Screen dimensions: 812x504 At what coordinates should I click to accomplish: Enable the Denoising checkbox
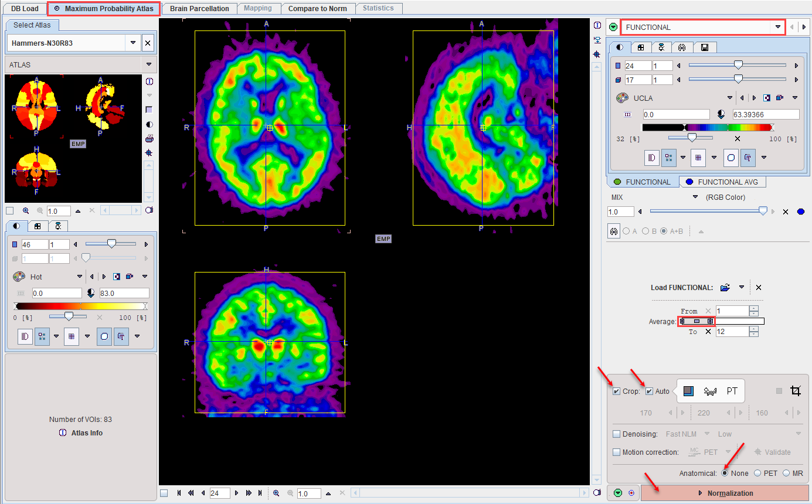pyautogui.click(x=616, y=434)
